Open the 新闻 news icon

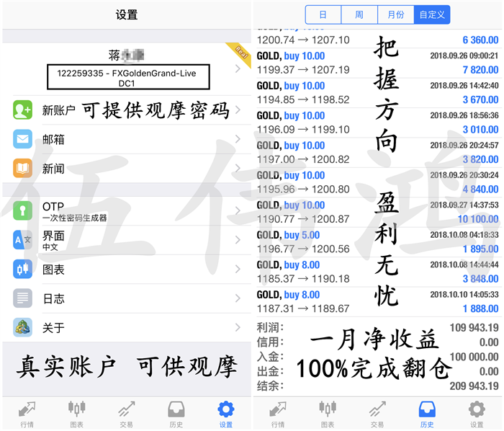tap(22, 168)
